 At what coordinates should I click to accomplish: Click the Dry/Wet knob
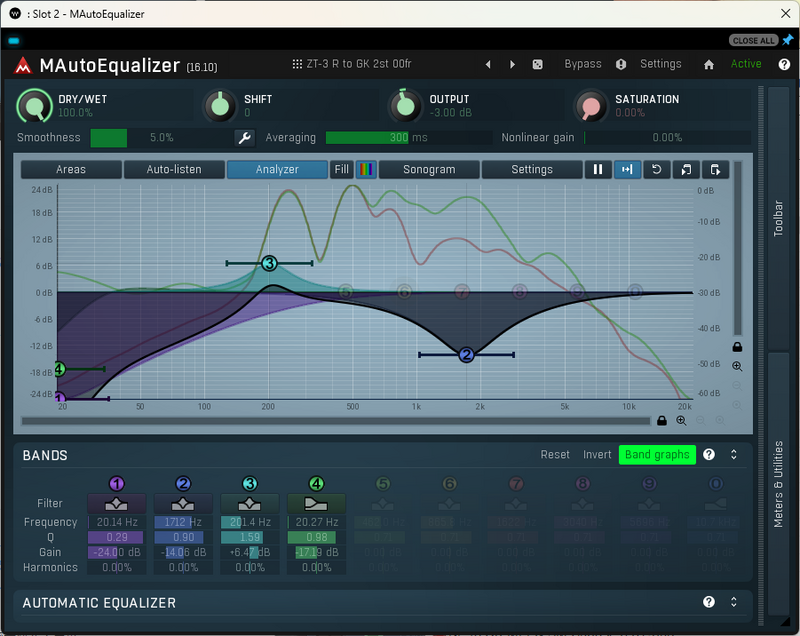point(35,106)
